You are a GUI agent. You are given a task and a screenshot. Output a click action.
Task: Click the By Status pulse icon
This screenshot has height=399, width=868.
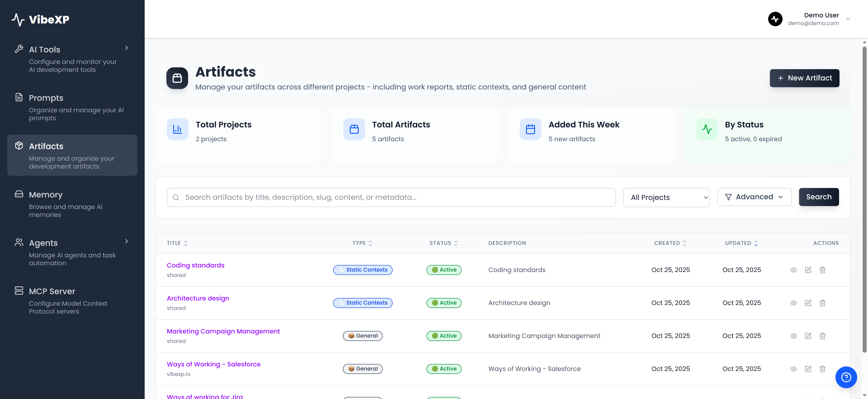coord(707,129)
